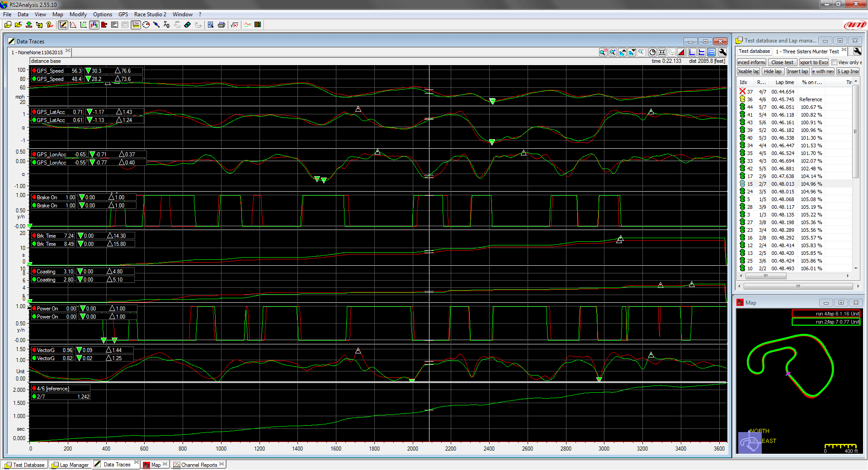The image size is (868, 470).
Task: Select lap row with time 00.47.638
Action: pos(795,176)
